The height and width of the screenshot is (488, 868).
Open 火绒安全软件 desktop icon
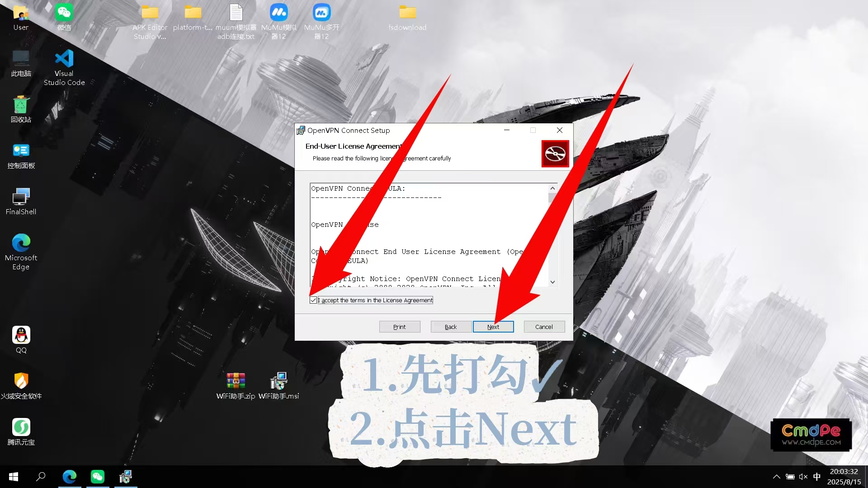pos(21,387)
